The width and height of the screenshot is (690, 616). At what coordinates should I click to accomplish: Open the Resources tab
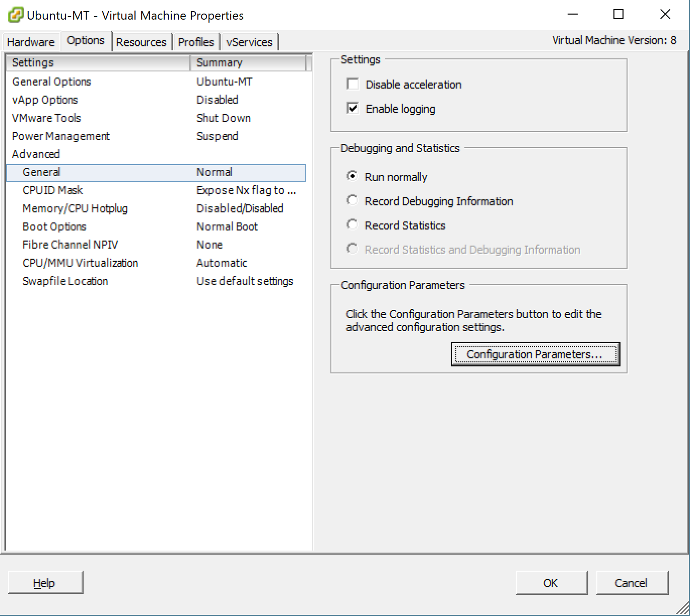[142, 42]
